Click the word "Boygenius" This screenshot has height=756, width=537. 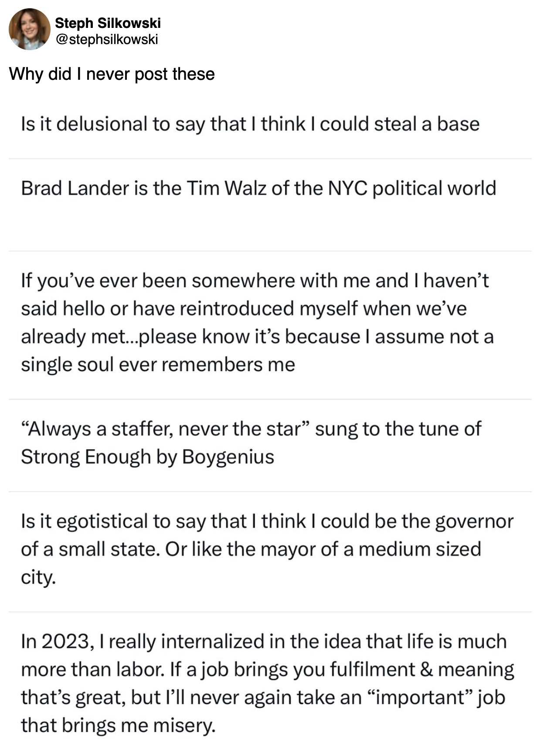[x=228, y=457]
